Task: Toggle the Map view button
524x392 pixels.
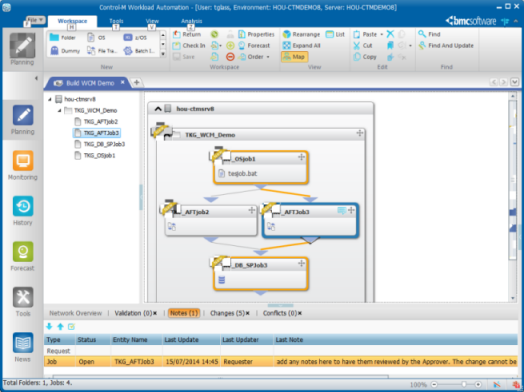Action: click(294, 57)
